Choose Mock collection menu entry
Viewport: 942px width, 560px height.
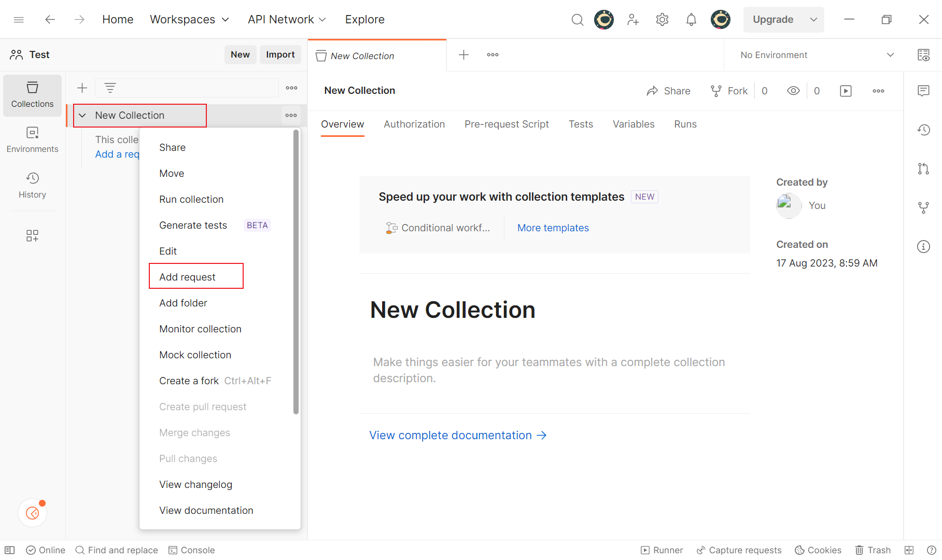(x=195, y=355)
